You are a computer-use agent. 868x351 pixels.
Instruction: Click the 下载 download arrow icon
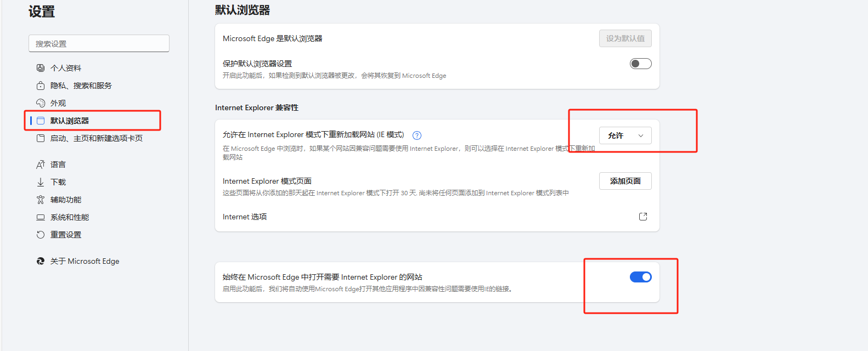coord(41,182)
